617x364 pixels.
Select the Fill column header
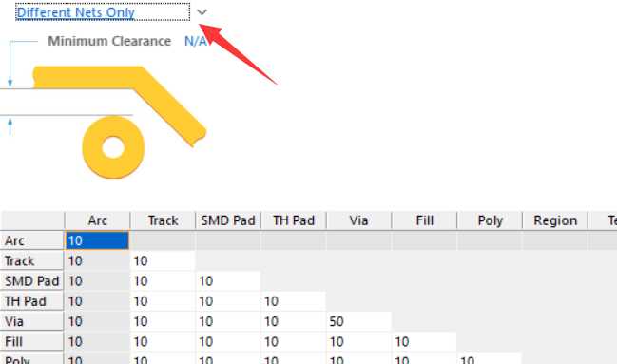424,220
